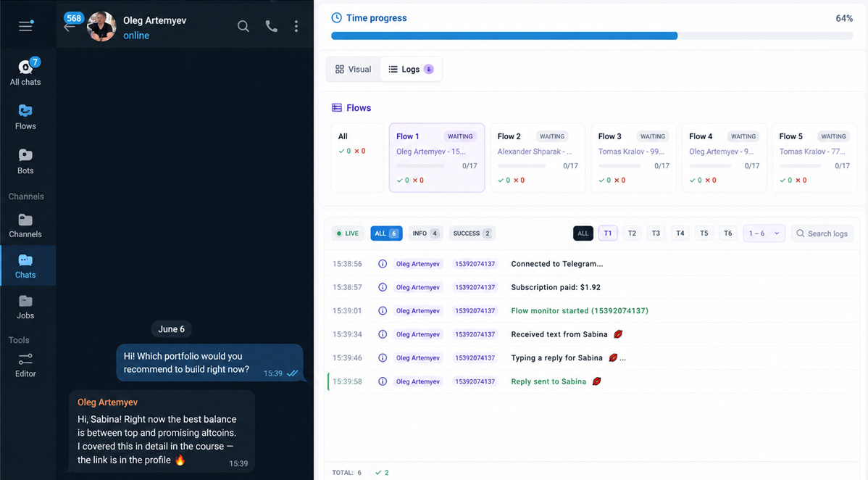Open Jobs folder in the sidebar
This screenshot has width=868, height=480.
(25, 307)
